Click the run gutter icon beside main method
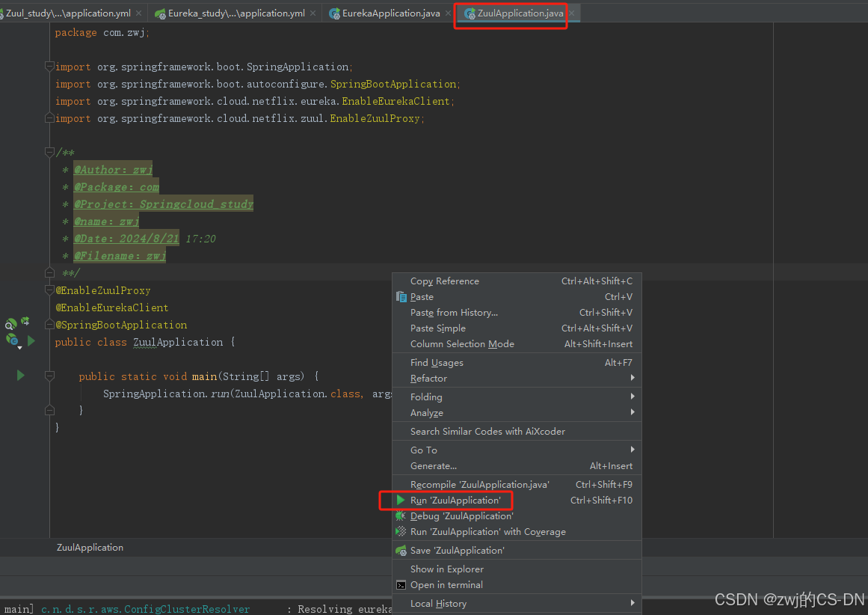 pos(20,376)
